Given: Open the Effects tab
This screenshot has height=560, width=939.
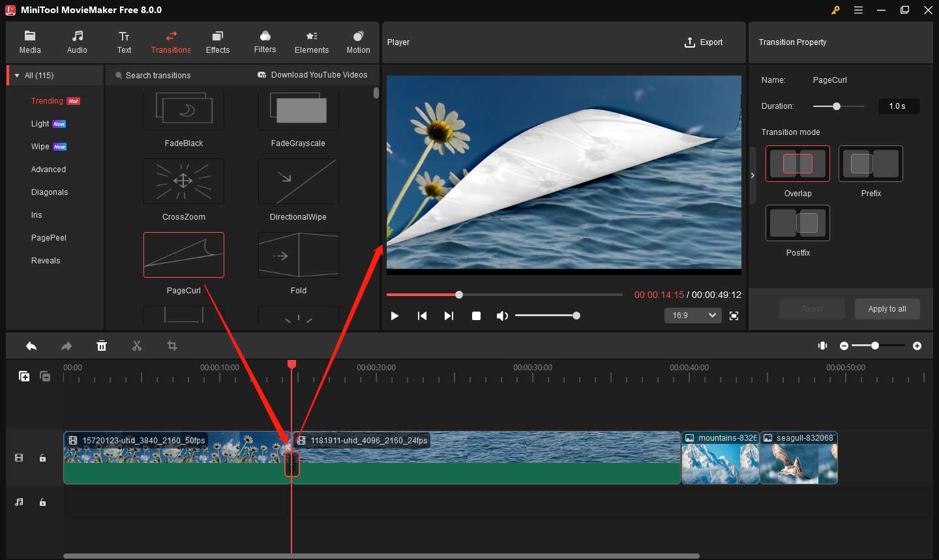Looking at the screenshot, I should tap(218, 42).
